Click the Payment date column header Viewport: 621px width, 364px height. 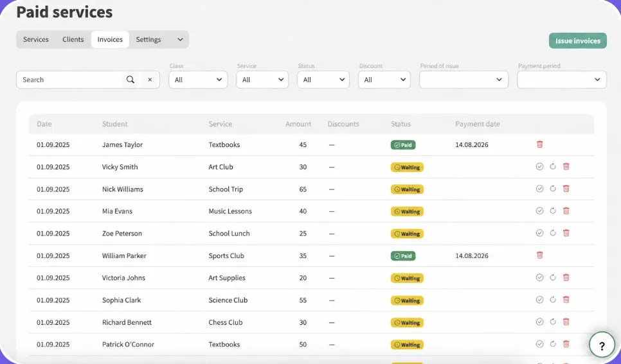click(477, 124)
